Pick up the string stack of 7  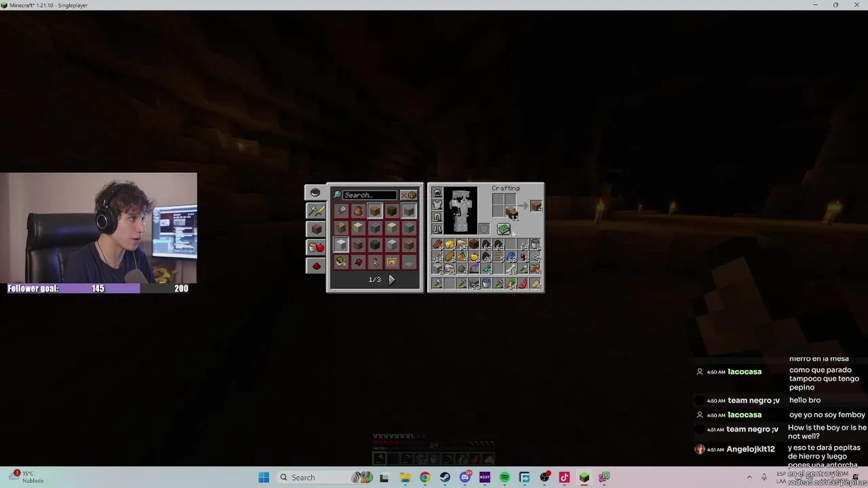coord(535,256)
